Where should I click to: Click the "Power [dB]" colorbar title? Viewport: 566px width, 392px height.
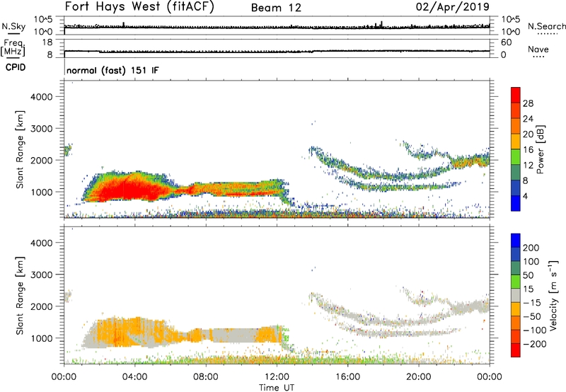click(x=540, y=149)
